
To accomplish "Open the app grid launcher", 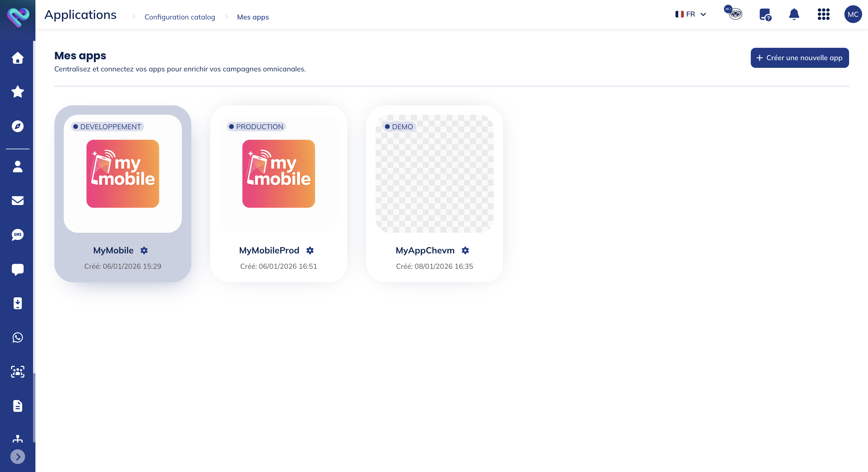I will 823,14.
